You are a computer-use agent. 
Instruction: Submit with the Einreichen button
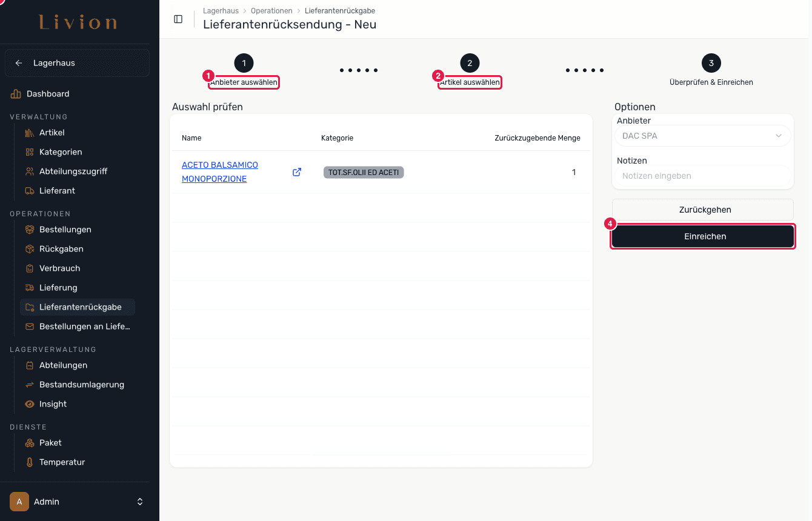click(703, 236)
